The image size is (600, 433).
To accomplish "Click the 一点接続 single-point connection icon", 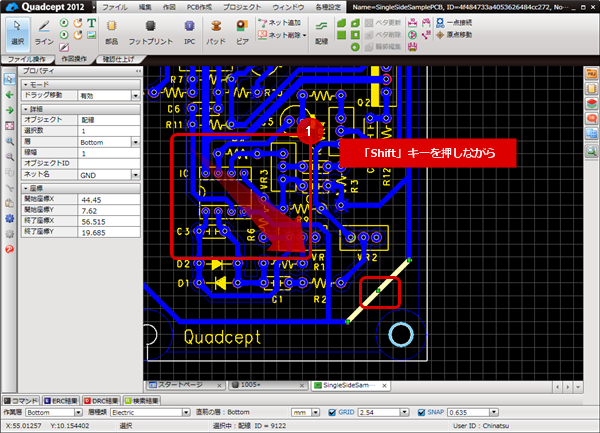I will tap(454, 23).
